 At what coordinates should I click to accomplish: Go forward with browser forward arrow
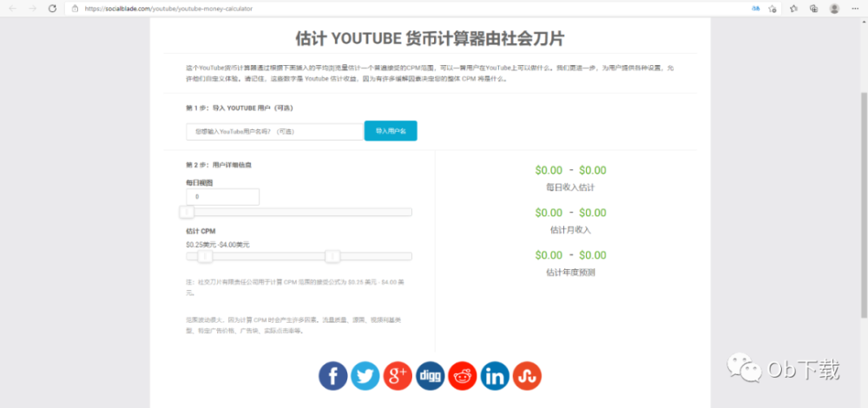tap(33, 9)
